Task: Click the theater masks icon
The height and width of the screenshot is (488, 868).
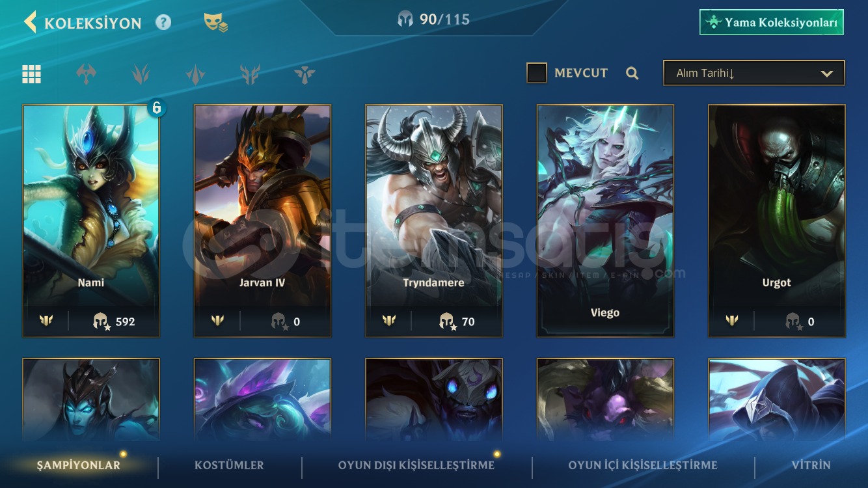Action: click(215, 23)
